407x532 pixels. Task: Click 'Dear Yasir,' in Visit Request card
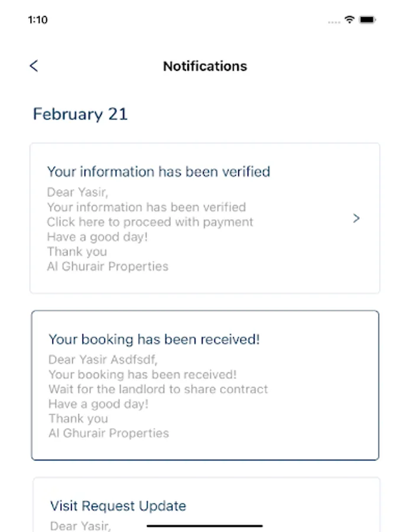(x=80, y=525)
